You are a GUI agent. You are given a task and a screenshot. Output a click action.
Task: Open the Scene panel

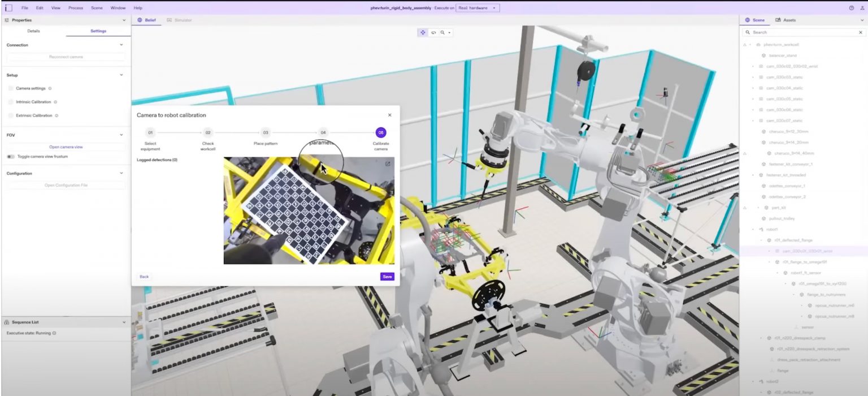tap(757, 20)
